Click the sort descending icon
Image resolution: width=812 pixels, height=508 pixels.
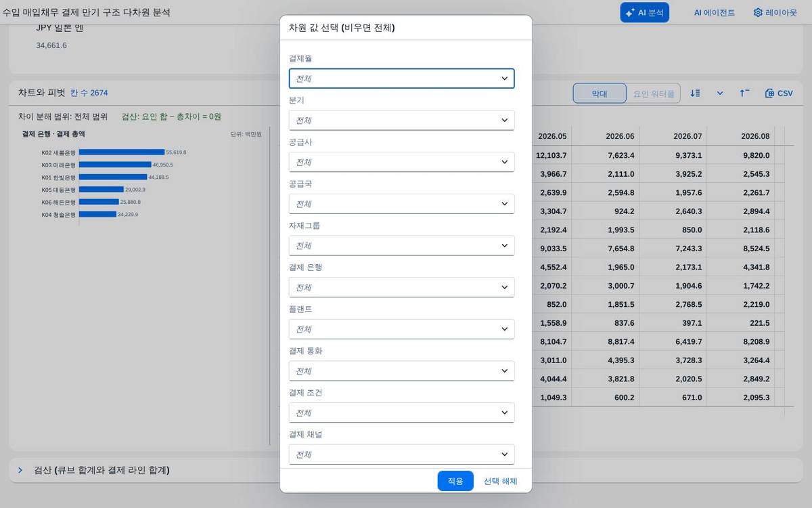point(695,93)
